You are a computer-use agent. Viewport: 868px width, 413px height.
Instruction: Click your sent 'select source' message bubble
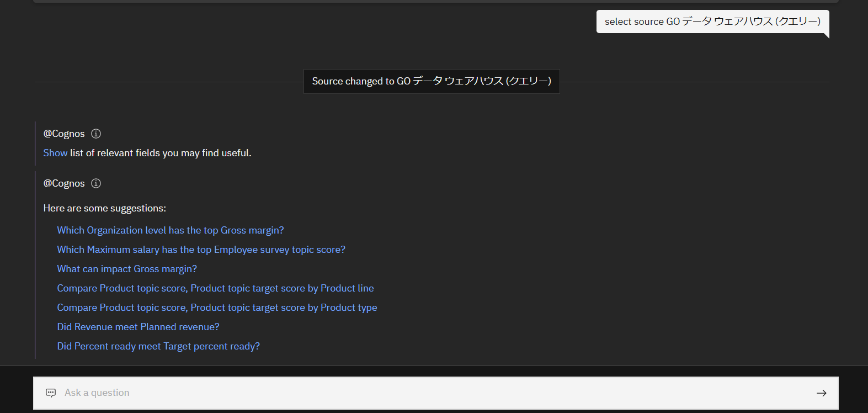pos(712,22)
